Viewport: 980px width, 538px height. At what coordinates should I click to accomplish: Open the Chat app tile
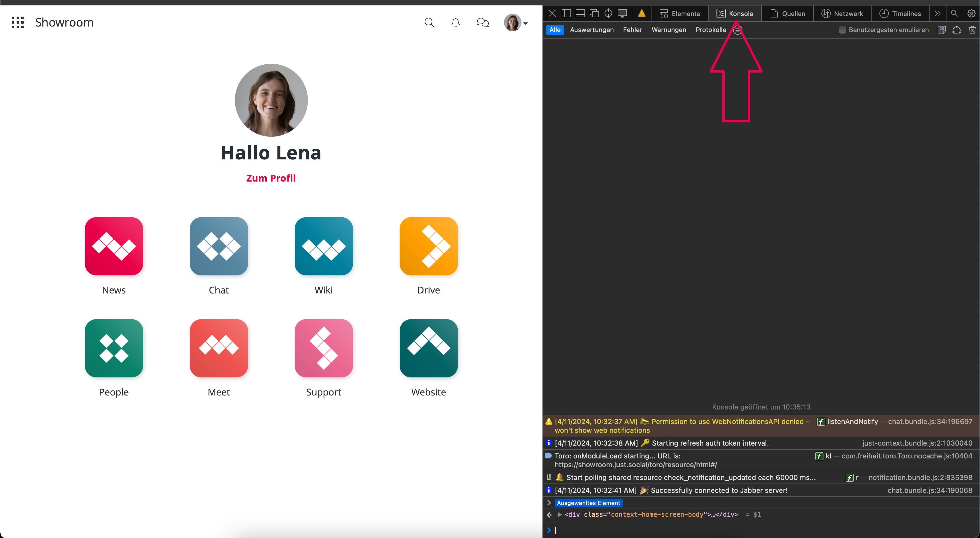pos(219,246)
